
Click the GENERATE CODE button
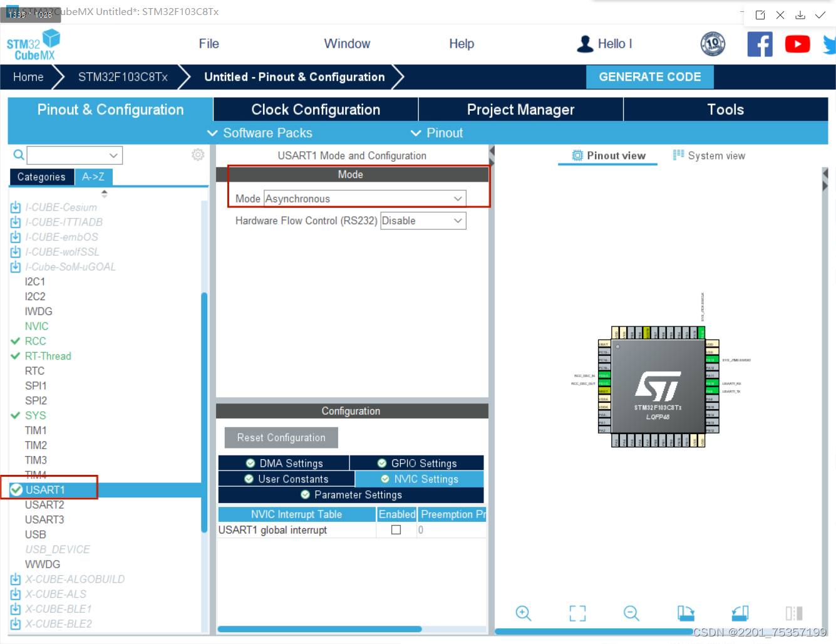click(x=650, y=77)
